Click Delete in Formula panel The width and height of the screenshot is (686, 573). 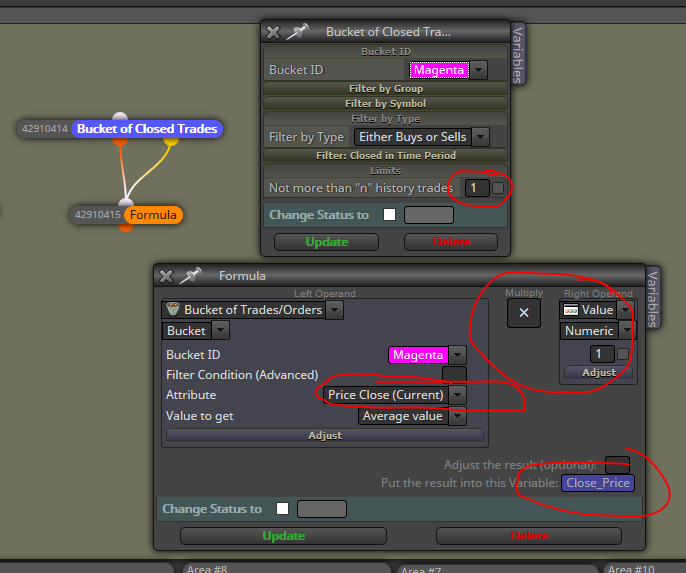[x=529, y=536]
